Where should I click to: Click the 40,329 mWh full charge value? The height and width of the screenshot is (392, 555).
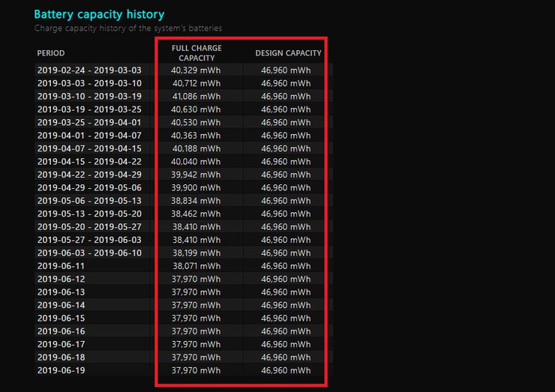196,70
